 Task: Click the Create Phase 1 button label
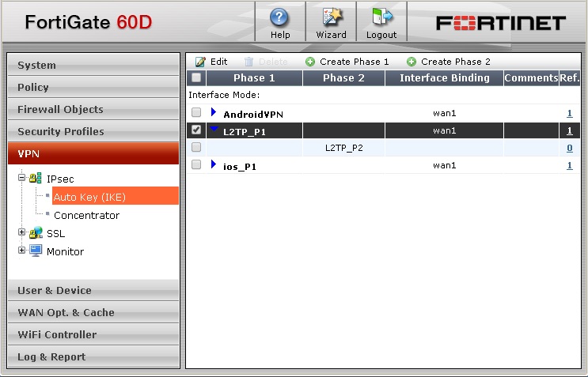coord(355,62)
